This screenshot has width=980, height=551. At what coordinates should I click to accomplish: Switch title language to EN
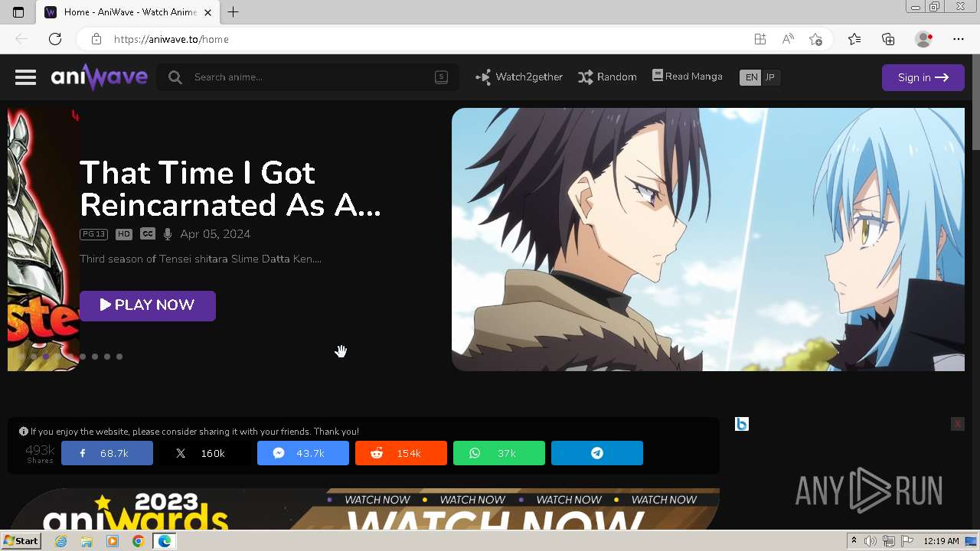click(751, 77)
